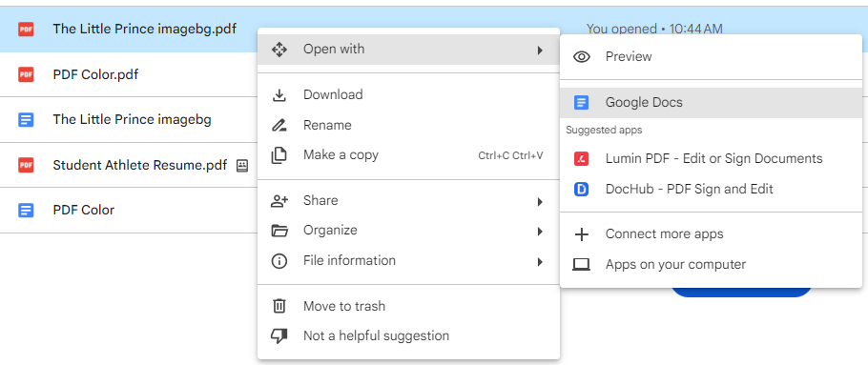Select the PDF Color Docs file name
The height and width of the screenshot is (365, 868).
pos(84,211)
